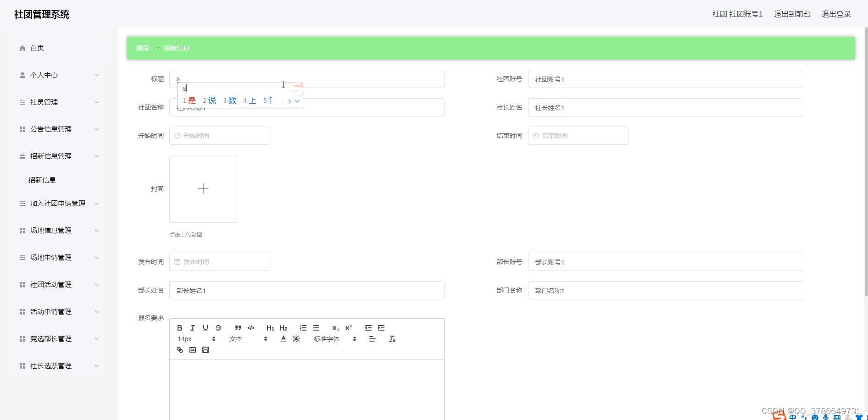868x420 pixels.
Task: Expand 加入社团申请管理 sidebar menu
Action: (x=59, y=203)
